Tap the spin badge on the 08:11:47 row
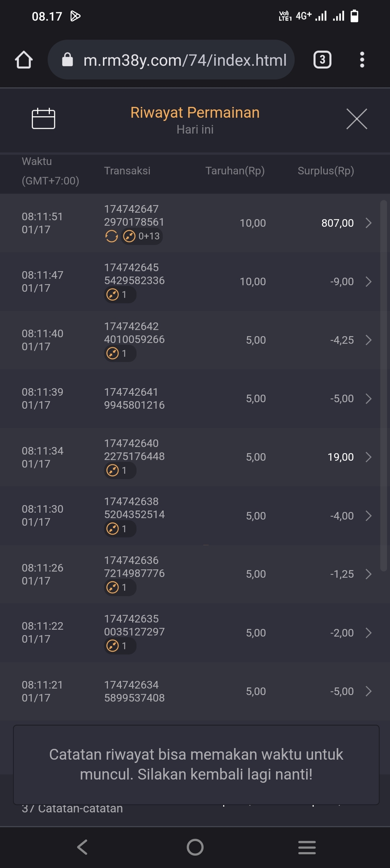This screenshot has height=868, width=390. (120, 295)
